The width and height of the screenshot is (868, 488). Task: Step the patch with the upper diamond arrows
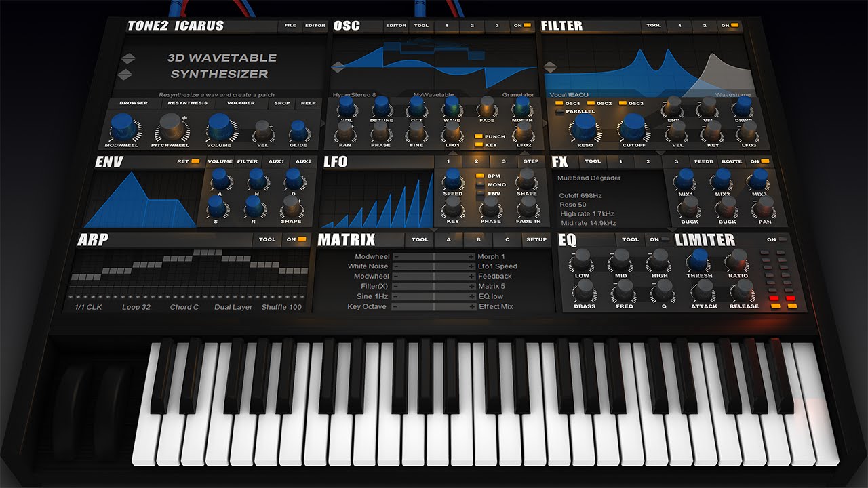click(127, 59)
